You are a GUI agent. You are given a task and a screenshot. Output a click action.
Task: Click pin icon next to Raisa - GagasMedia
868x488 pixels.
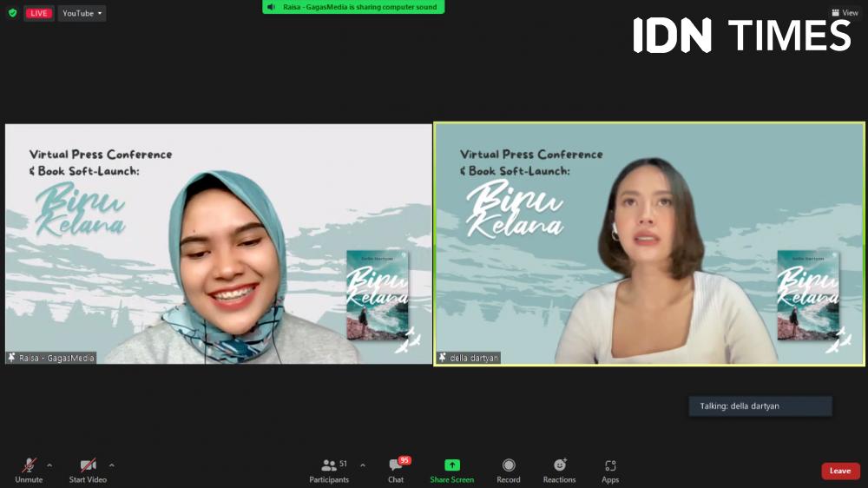point(11,358)
